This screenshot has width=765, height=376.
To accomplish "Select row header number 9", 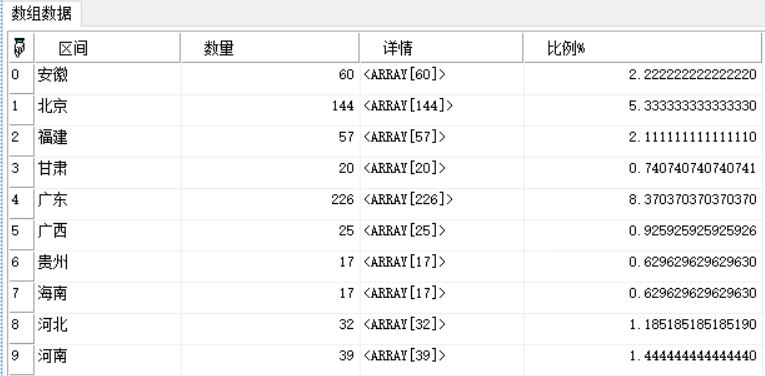I will coord(21,359).
